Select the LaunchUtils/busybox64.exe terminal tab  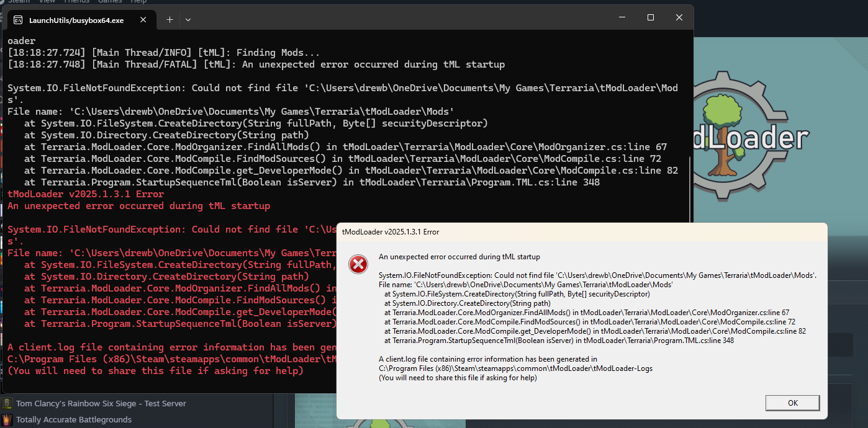[x=83, y=20]
